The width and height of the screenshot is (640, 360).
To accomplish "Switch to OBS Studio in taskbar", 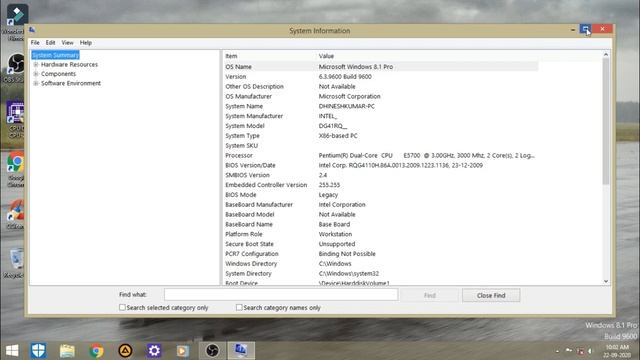I will coord(212,350).
